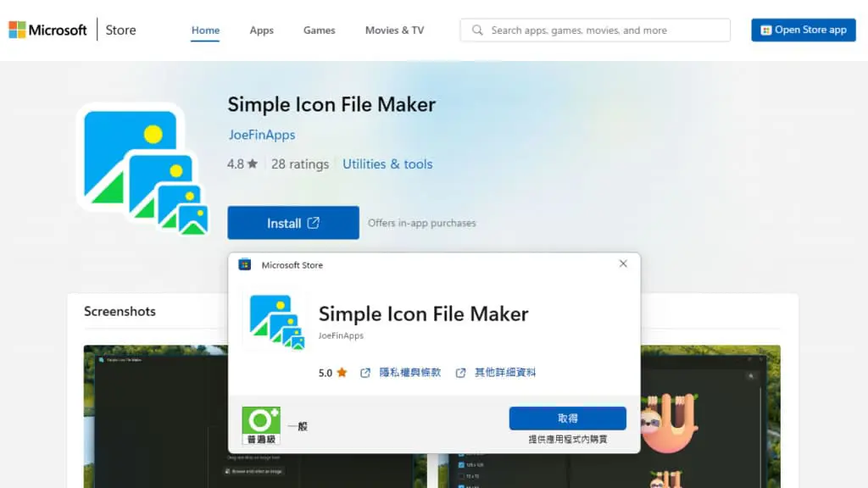Click the app icon inside the dialog

[276, 322]
